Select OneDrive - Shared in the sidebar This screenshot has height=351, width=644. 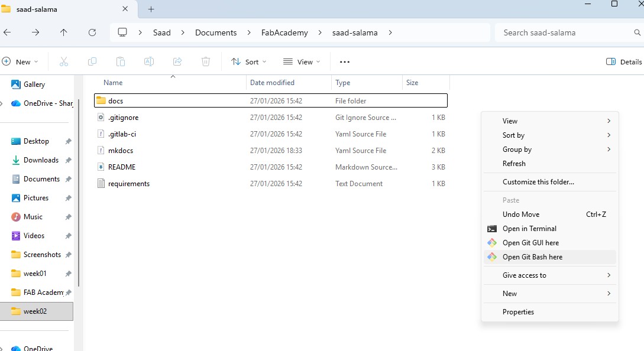coord(42,103)
